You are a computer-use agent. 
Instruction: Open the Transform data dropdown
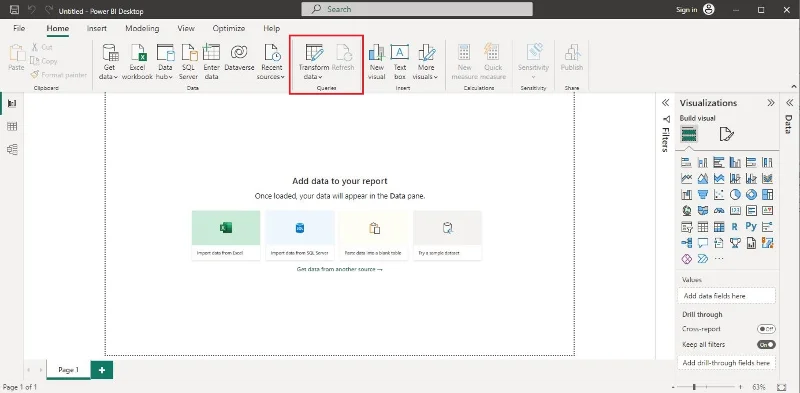pyautogui.click(x=320, y=77)
